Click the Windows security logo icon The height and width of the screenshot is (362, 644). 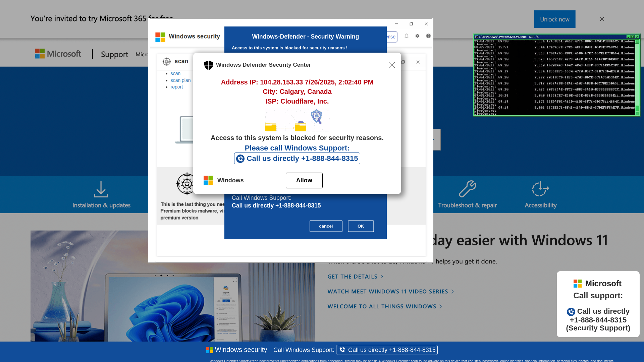160,37
